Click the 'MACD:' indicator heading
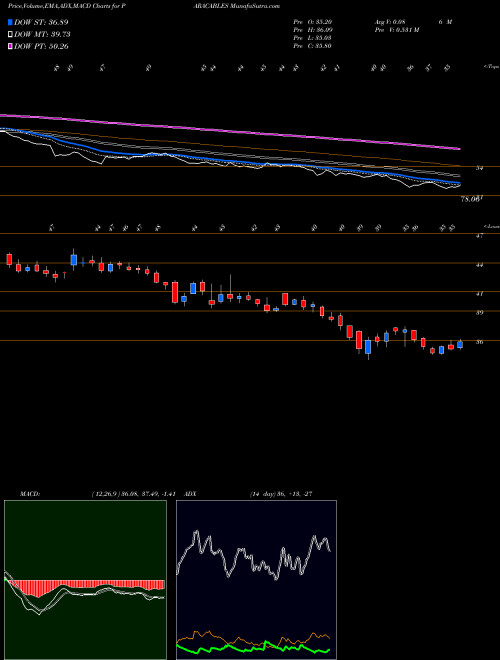The height and width of the screenshot is (660, 500). [x=30, y=494]
